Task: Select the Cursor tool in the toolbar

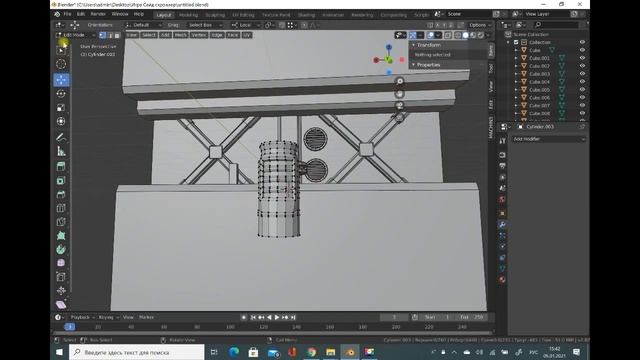Action: coord(61,64)
